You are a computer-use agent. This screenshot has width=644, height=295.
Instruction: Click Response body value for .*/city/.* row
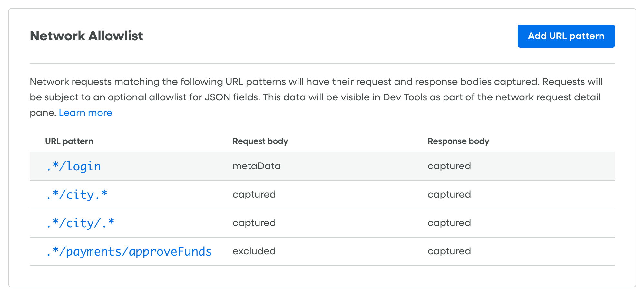tap(449, 223)
